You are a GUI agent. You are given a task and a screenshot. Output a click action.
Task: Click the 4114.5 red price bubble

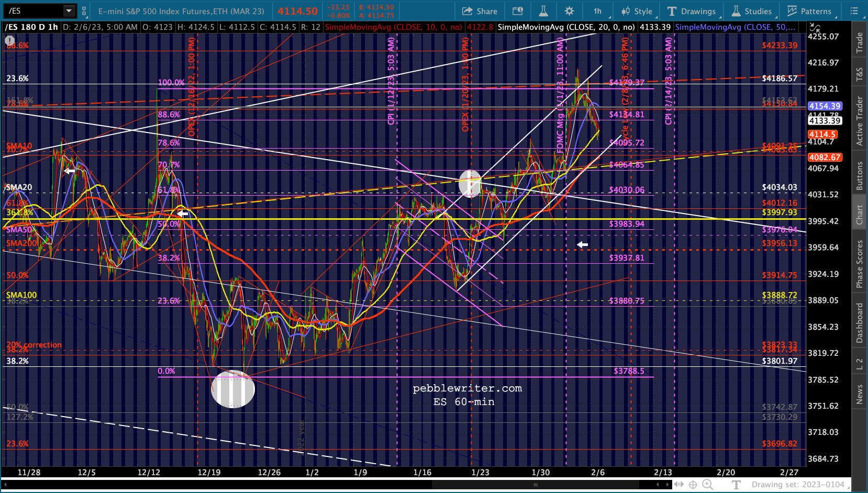point(822,135)
